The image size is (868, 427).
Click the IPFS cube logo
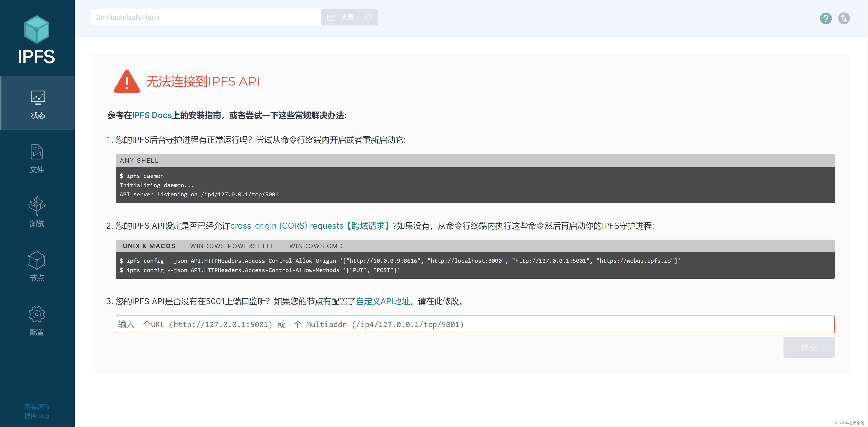(37, 30)
